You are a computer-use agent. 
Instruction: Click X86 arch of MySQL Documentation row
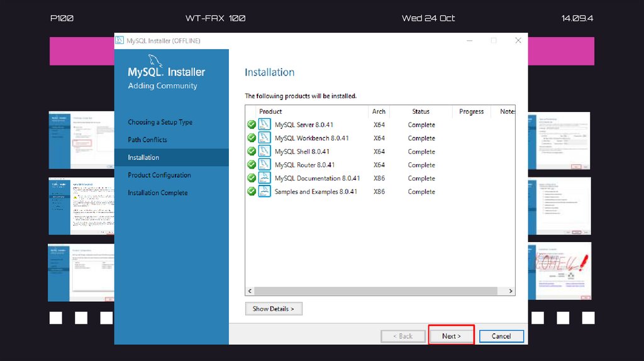point(379,178)
